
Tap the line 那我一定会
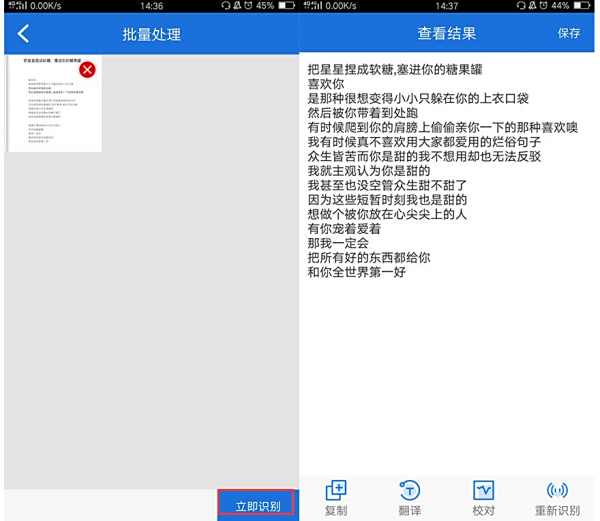338,243
